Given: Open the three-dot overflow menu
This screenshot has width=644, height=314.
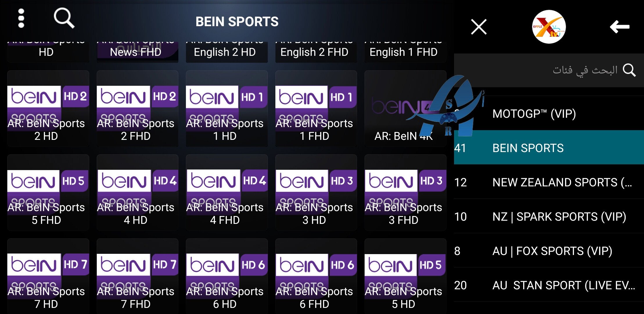Looking at the screenshot, I should point(21,18).
